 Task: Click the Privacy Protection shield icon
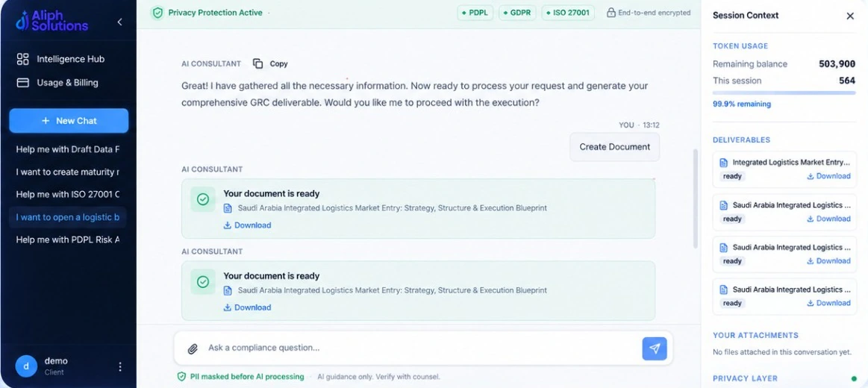click(157, 13)
